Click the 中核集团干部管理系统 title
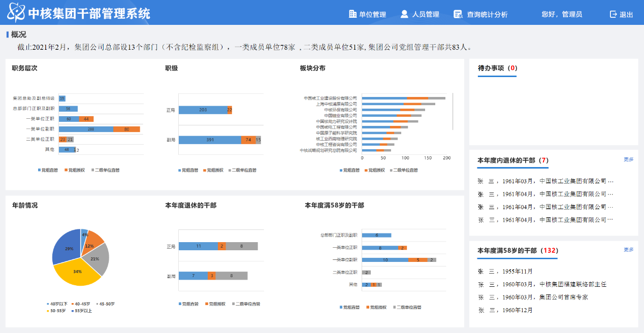Viewport: 644px width, 333px height. [89, 14]
